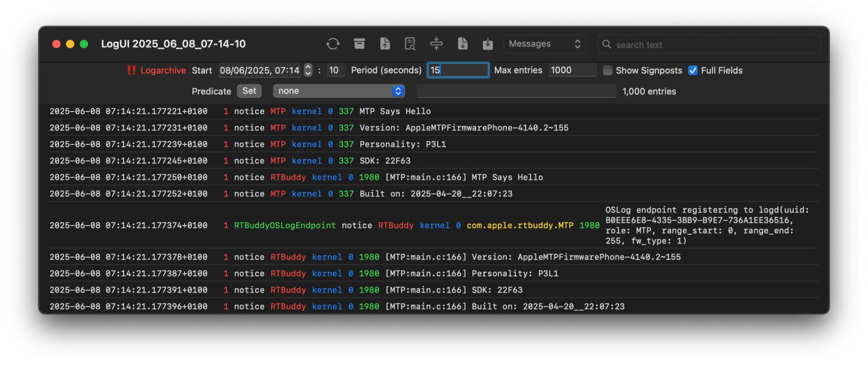
Task: Click the red Logarchive label
Action: (163, 71)
